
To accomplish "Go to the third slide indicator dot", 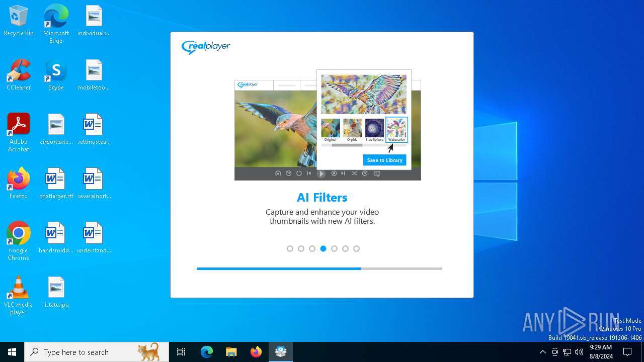I will [x=312, y=248].
